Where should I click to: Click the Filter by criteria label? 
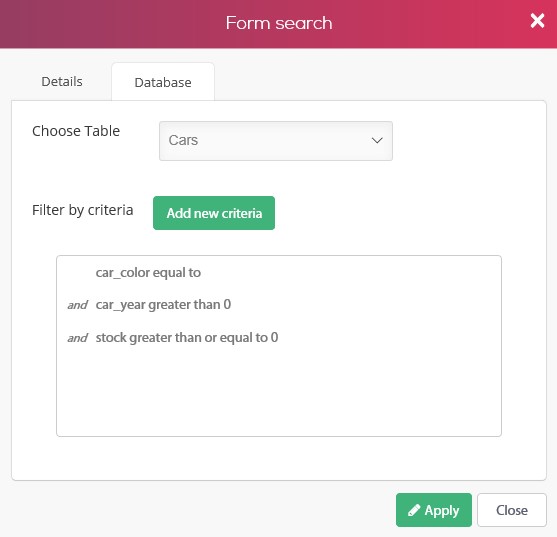(82, 210)
